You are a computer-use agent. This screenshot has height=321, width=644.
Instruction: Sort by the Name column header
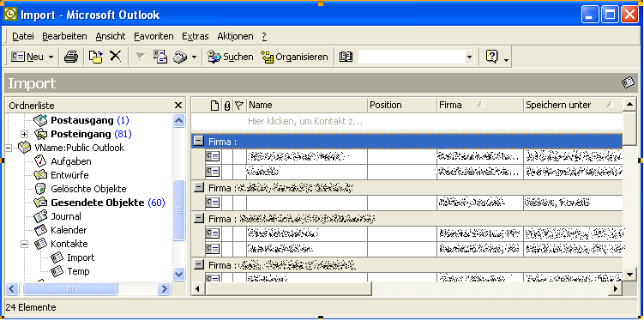pyautogui.click(x=307, y=106)
